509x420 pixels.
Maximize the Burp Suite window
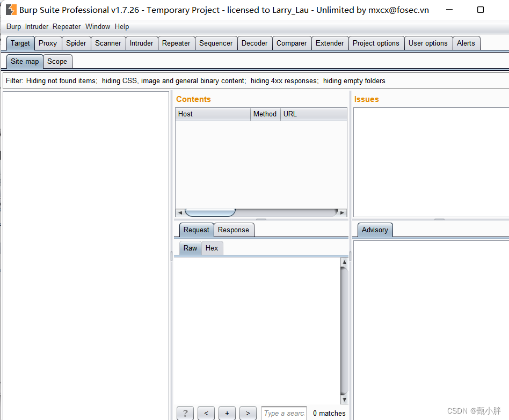(481, 10)
